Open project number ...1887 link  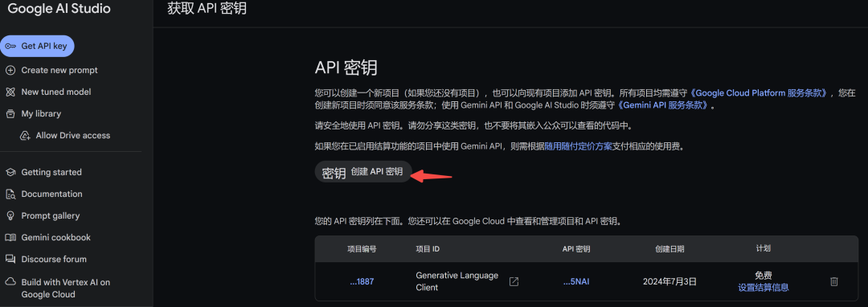[362, 281]
